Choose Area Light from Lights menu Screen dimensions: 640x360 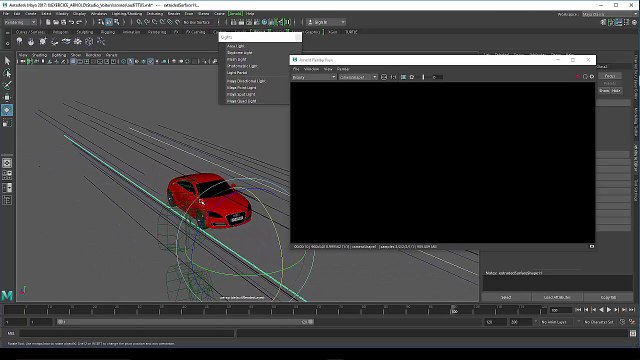tap(236, 46)
